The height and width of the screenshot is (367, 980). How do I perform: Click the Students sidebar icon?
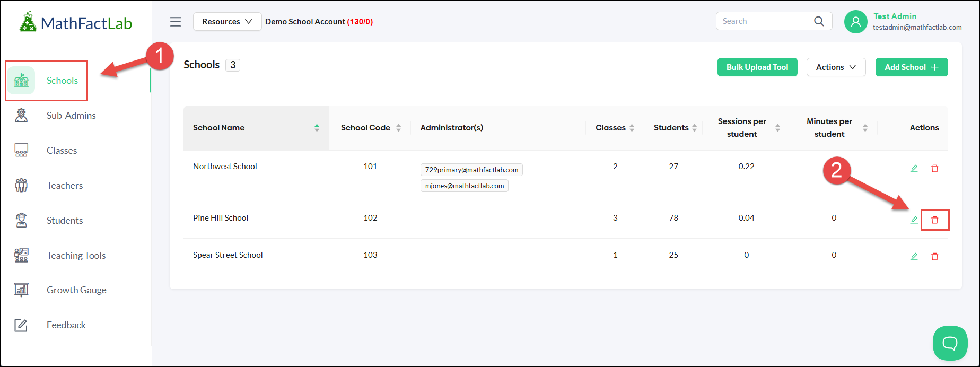pyautogui.click(x=21, y=220)
